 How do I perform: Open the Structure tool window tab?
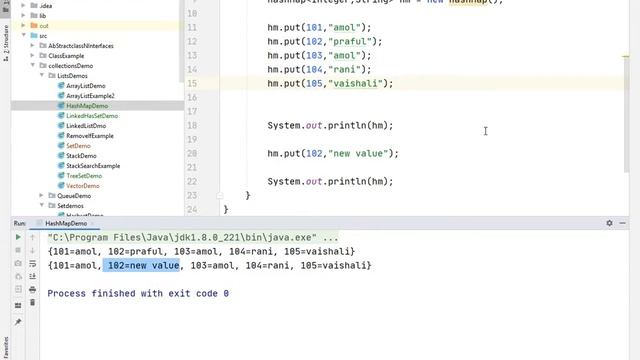(6, 43)
